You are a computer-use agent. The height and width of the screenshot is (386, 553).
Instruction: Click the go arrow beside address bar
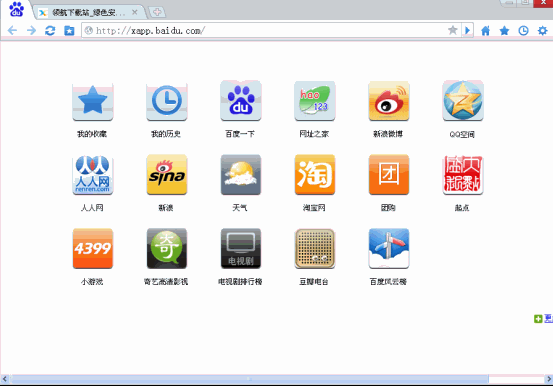pos(467,30)
